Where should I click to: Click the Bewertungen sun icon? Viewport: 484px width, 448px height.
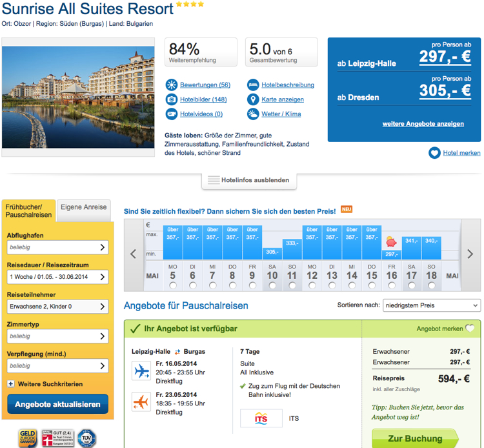(x=171, y=85)
